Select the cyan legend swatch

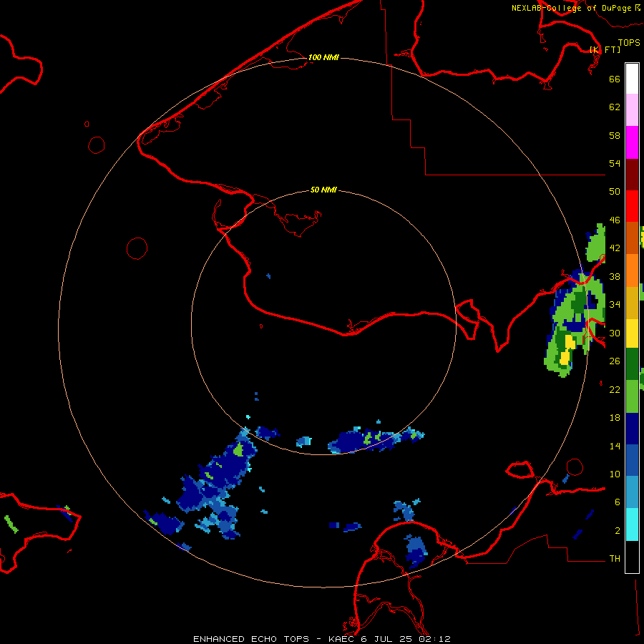click(632, 525)
